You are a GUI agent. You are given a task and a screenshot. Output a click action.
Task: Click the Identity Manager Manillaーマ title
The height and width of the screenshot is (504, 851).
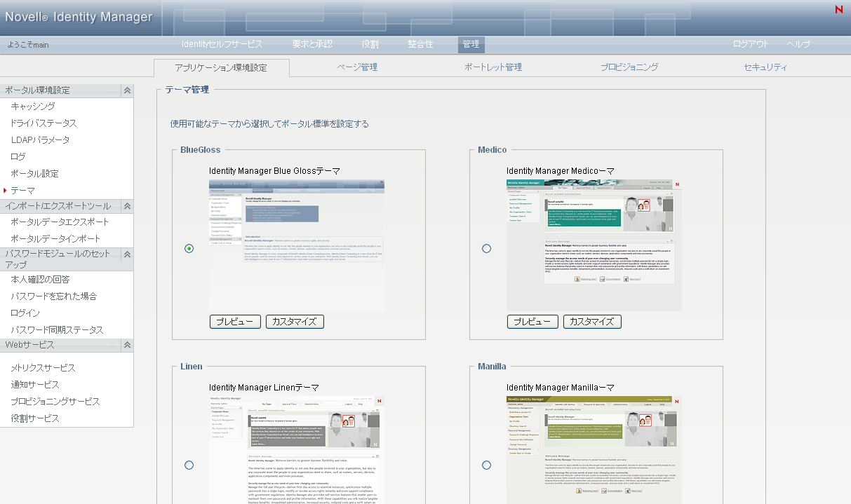(x=561, y=388)
